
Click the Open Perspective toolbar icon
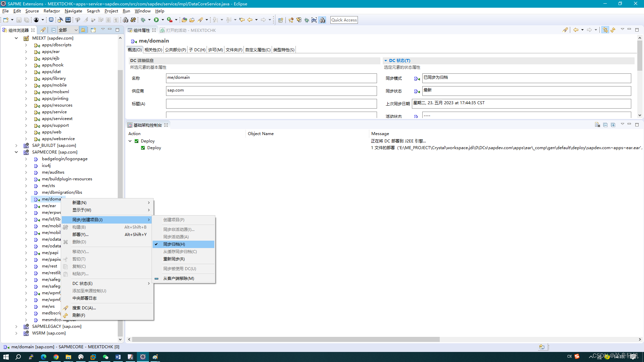[280, 20]
